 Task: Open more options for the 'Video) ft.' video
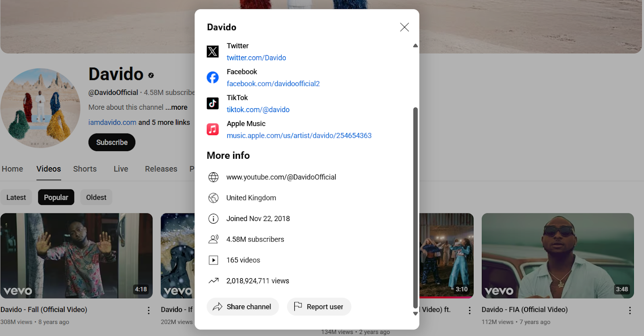[x=469, y=310]
